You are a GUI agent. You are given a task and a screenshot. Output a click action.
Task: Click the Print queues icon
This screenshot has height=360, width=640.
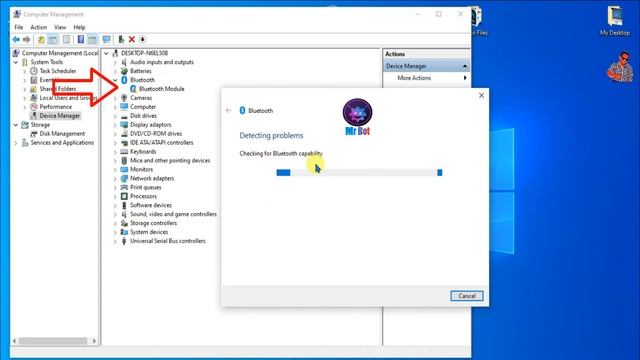[124, 187]
